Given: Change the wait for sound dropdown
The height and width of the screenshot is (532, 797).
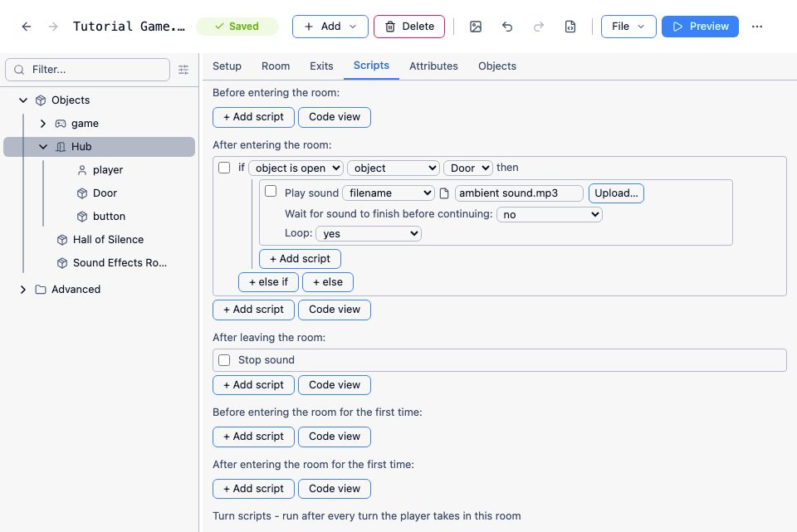Looking at the screenshot, I should (x=550, y=214).
